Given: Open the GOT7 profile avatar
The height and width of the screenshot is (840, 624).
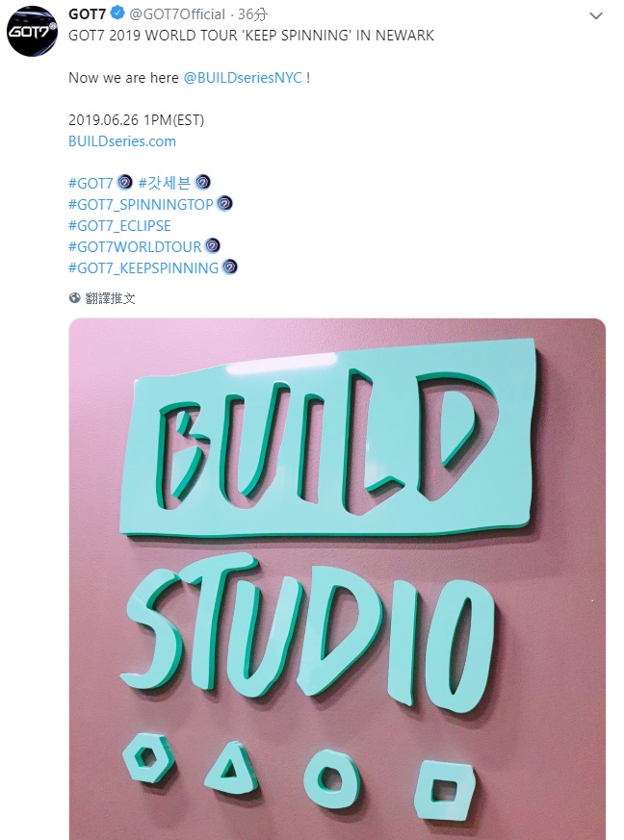Looking at the screenshot, I should tap(32, 32).
